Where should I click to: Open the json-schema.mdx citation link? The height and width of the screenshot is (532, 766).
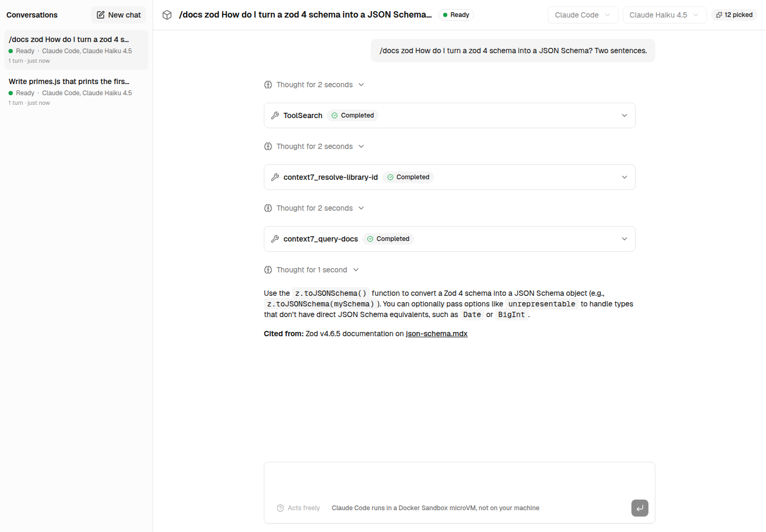(437, 334)
